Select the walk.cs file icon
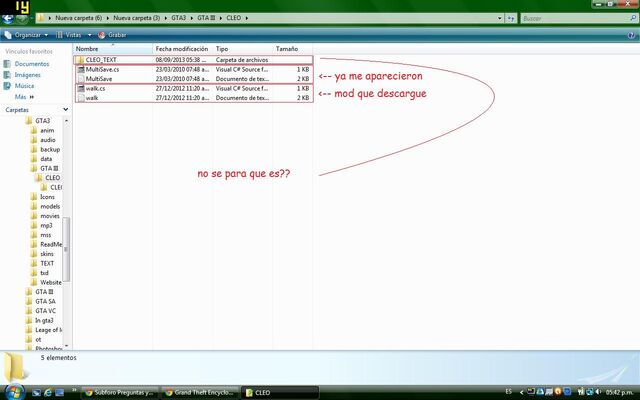The image size is (640, 400). pos(81,88)
